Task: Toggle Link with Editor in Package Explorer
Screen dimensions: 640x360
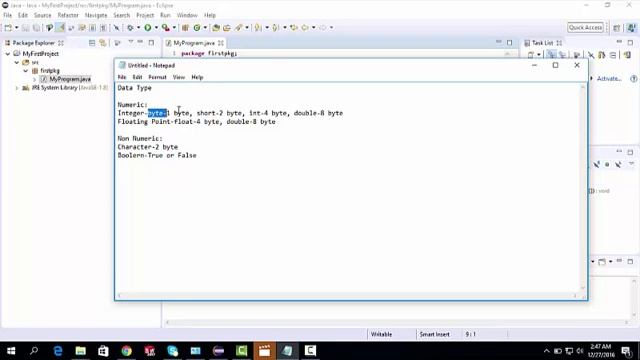Action: tap(103, 43)
